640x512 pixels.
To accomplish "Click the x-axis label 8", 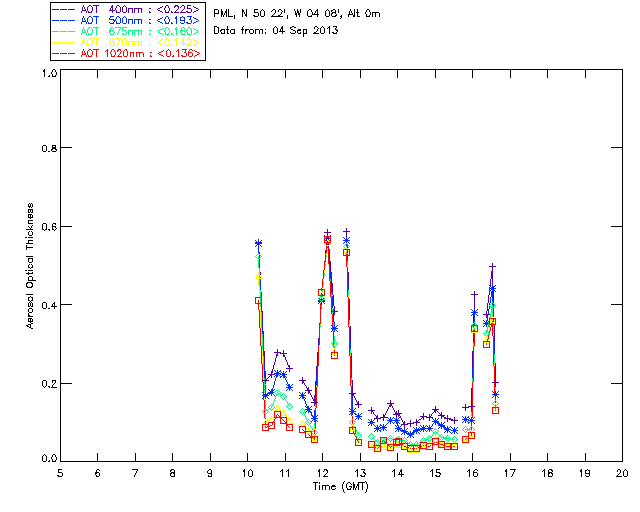I will point(173,473).
